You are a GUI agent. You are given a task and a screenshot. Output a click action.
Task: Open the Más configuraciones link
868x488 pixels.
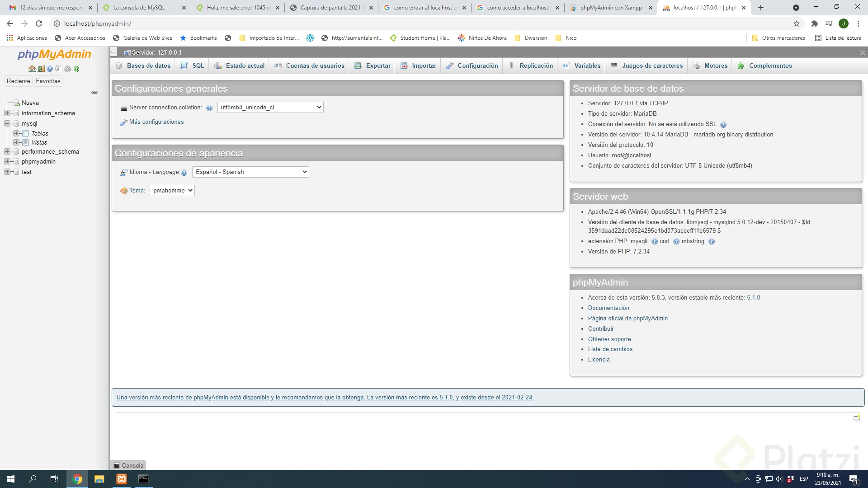(156, 122)
